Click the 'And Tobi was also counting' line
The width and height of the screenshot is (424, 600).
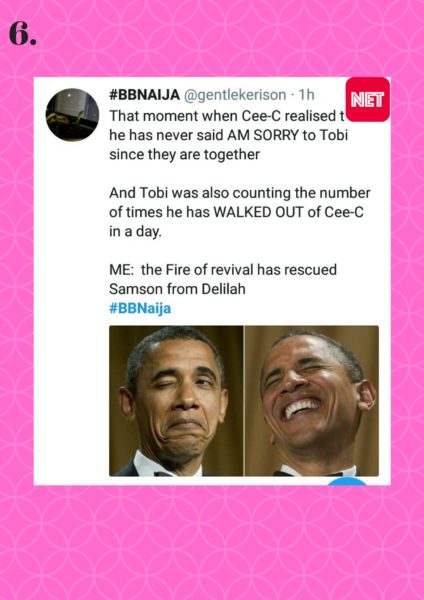(x=240, y=193)
